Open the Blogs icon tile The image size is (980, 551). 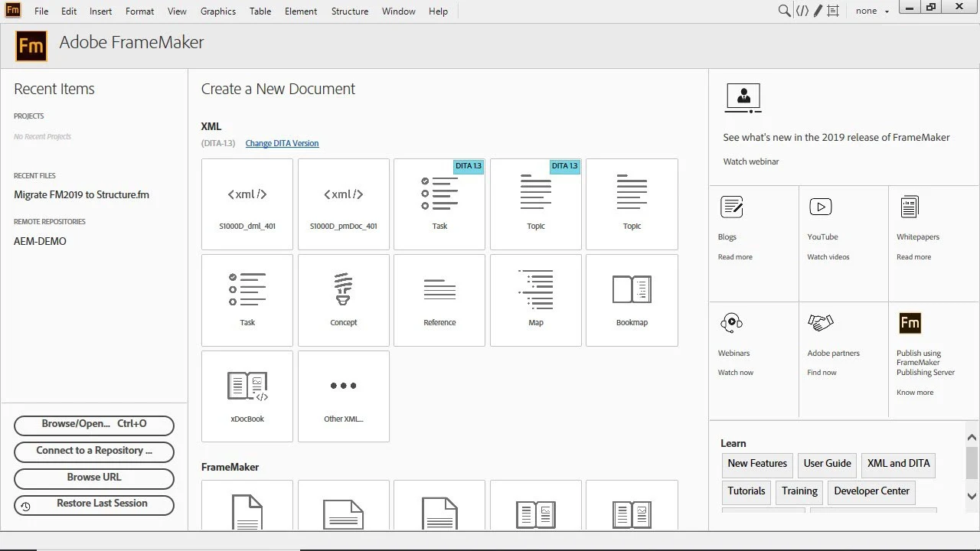coord(731,207)
